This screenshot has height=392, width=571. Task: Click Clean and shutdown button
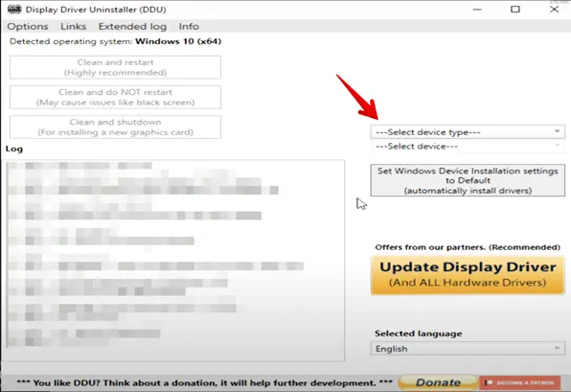[x=115, y=127]
